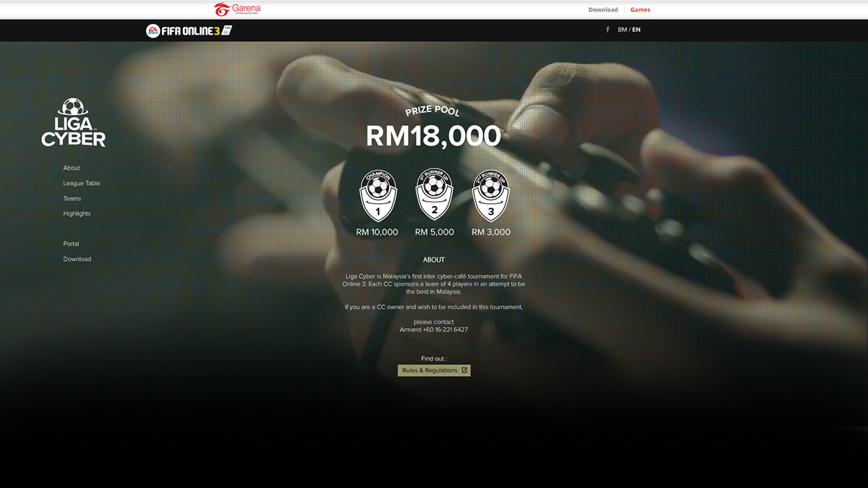Image resolution: width=868 pixels, height=488 pixels.
Task: Select Download in the left sidebar
Action: (77, 259)
